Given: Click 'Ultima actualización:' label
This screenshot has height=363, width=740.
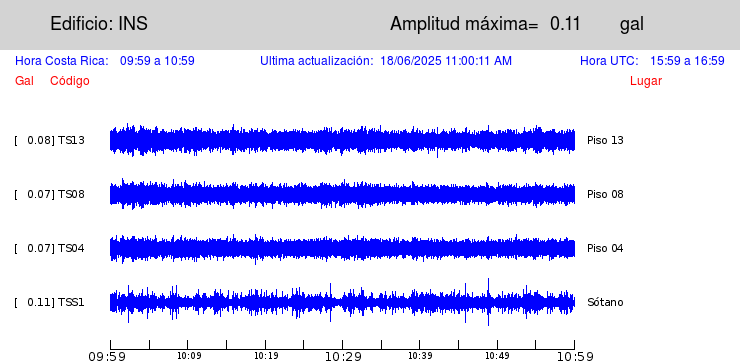Looking at the screenshot, I should click(x=317, y=61).
